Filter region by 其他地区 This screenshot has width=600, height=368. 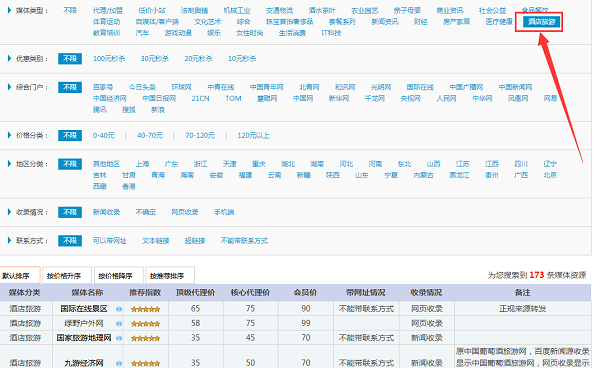point(106,164)
